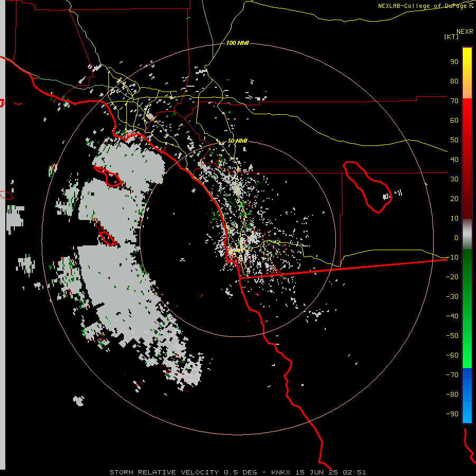Select the "90" value on the velocity scale
The width and height of the screenshot is (476, 476).
click(454, 62)
